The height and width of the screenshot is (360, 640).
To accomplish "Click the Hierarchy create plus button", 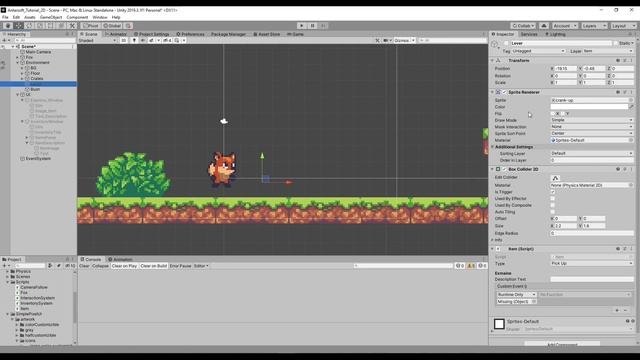I will click(x=4, y=40).
